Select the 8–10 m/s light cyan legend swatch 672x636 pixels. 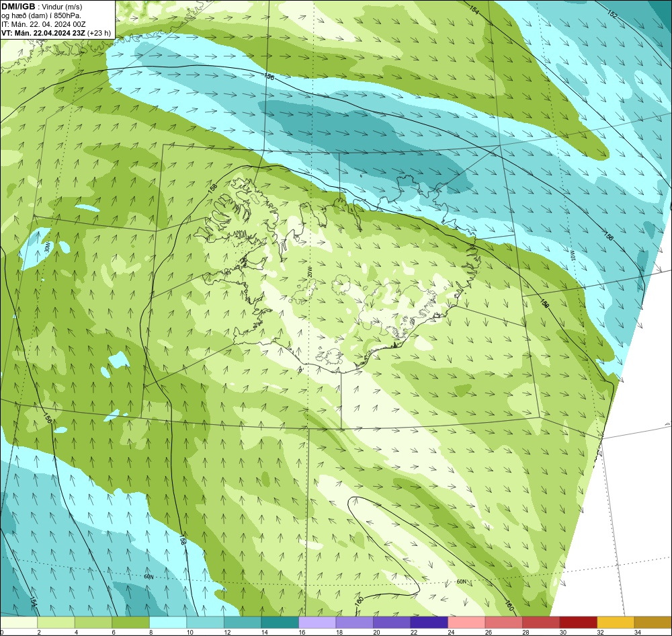(x=168, y=623)
